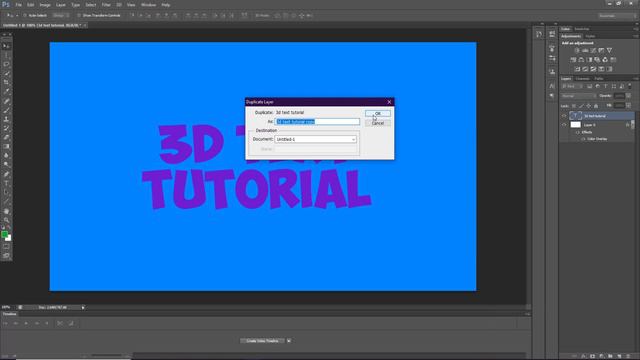Toggle Quick Mask mode icon
Image resolution: width=640 pixels, height=360 pixels.
[6, 247]
